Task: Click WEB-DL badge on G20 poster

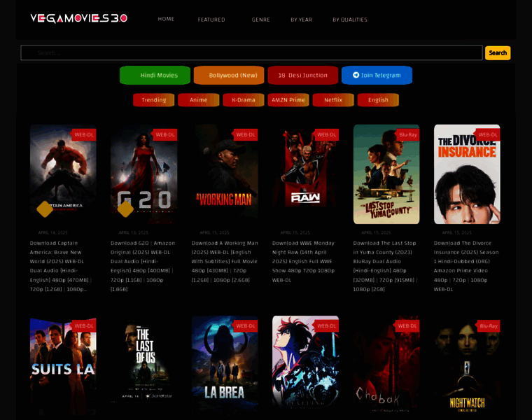Action: click(x=165, y=134)
